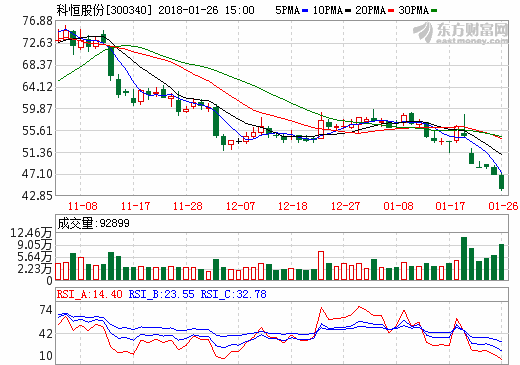Screen dimensions: 520x365
Task: Click the tallest green volume bar
Action: coord(464,258)
